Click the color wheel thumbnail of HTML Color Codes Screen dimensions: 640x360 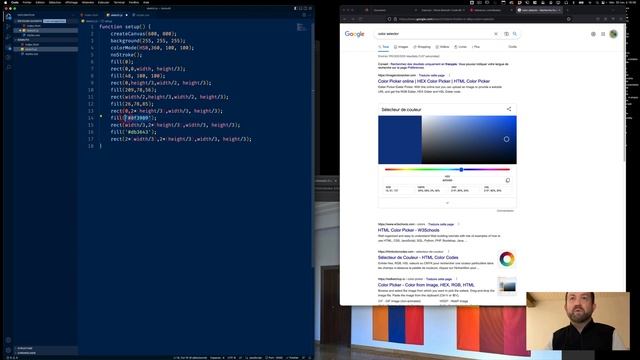pyautogui.click(x=507, y=259)
